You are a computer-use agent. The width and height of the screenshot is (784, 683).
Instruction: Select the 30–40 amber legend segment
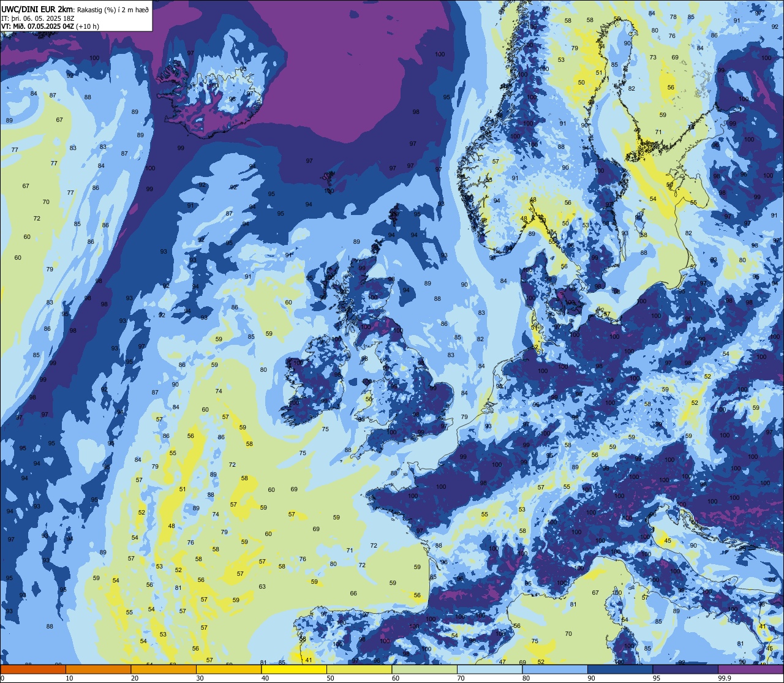pyautogui.click(x=228, y=669)
